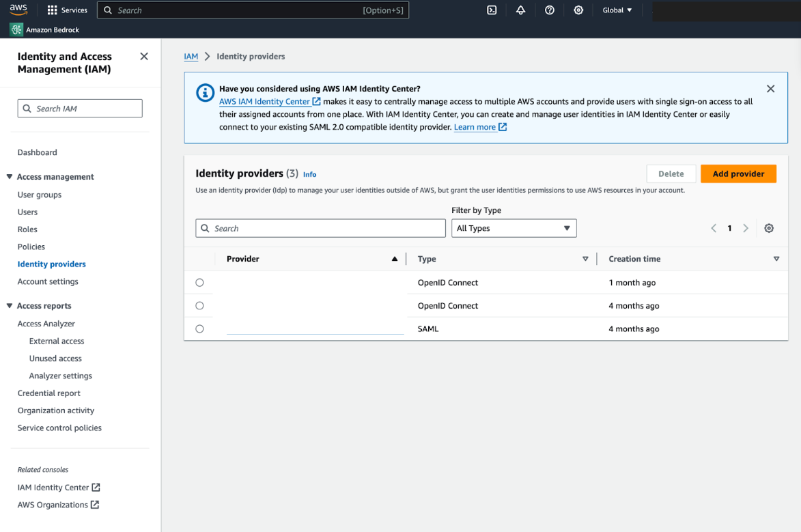Open Organization activity
Viewport: 801px width, 532px height.
click(56, 410)
